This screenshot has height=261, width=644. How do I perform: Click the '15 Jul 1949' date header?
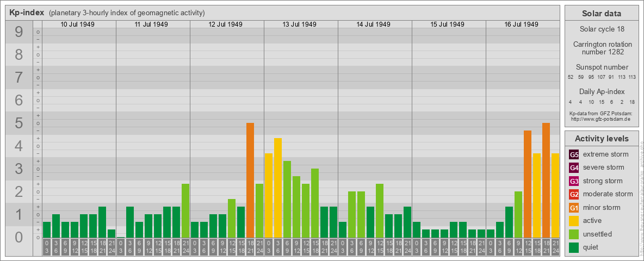[447, 24]
